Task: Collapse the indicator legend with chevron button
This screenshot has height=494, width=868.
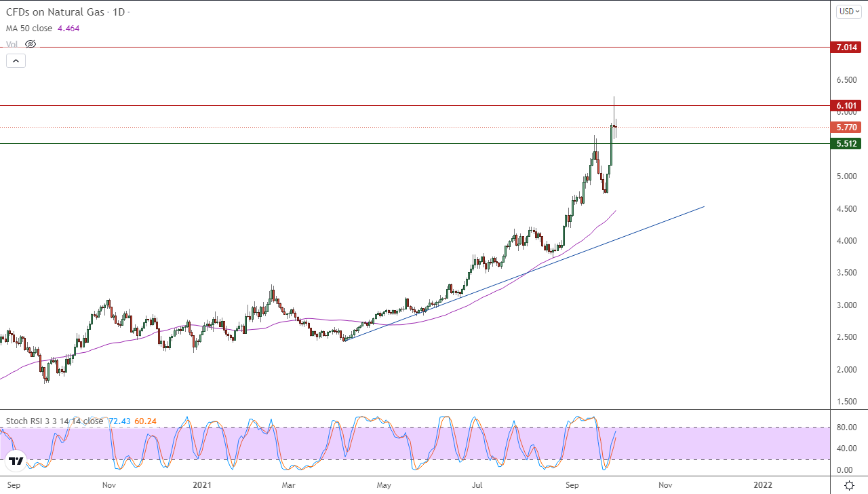Action: pos(16,60)
